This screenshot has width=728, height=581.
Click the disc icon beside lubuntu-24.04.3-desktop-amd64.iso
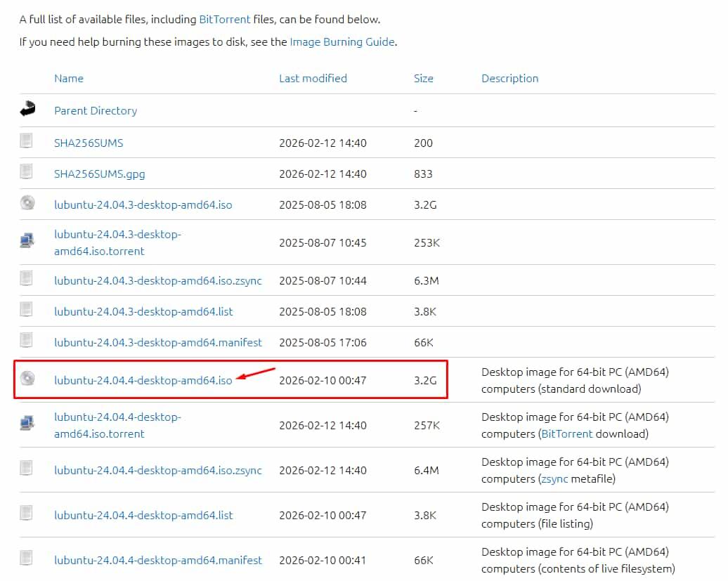point(27,204)
